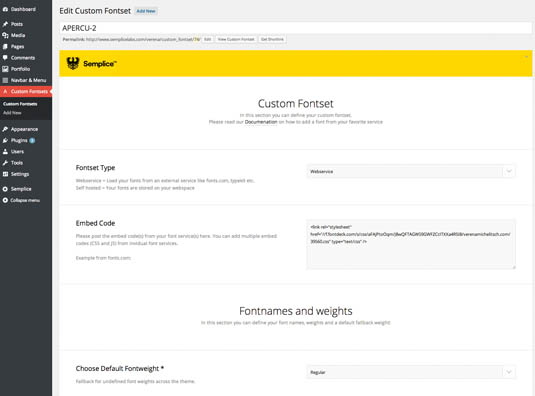Click the Collapse menu arrow icon
Screen dimensions: 535x396
pyautogui.click(x=5, y=200)
